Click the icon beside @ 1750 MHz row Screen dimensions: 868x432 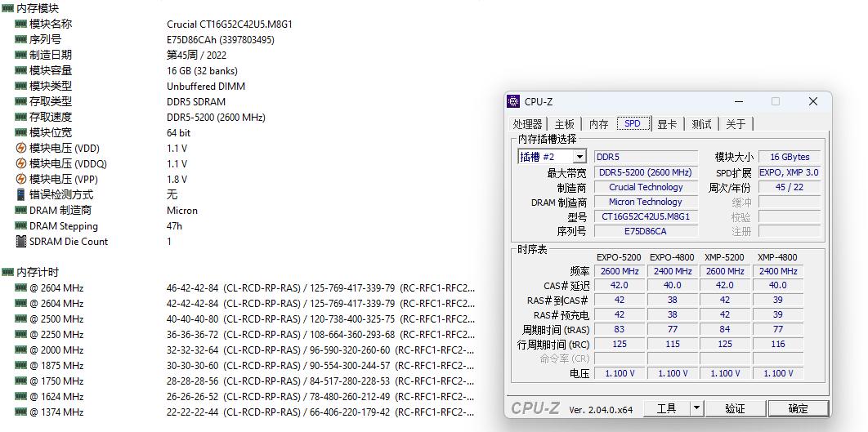tap(20, 381)
